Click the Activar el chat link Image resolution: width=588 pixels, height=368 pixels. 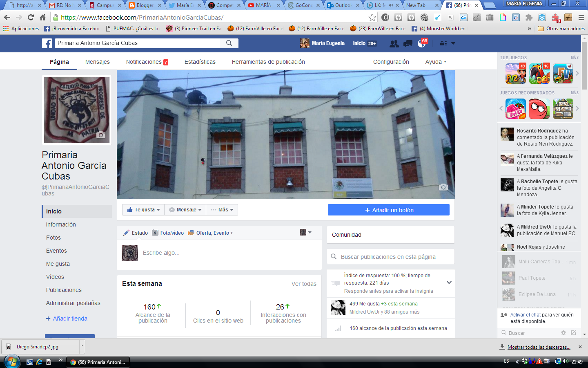point(526,315)
